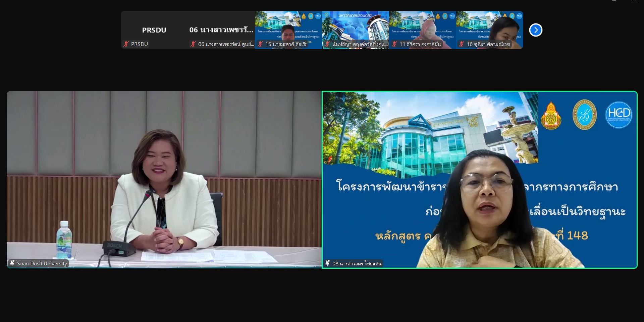644x322 pixels.
Task: Click muted mic icon on นันท์ธิญา tile
Action: point(327,44)
